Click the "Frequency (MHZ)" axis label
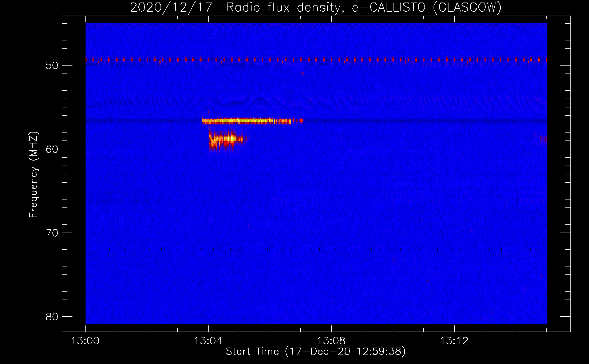 click(x=33, y=175)
